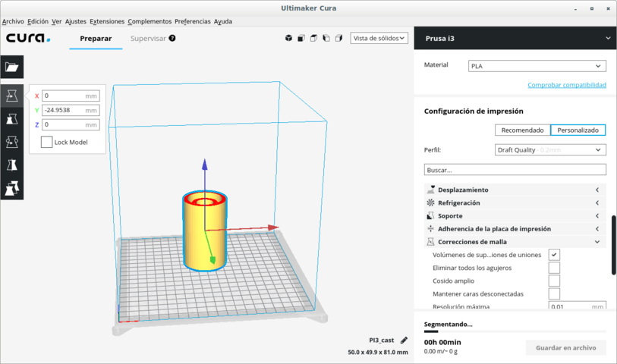Viewport: 617px width, 364px height.
Task: Click the Buscar settings search field
Action: click(x=515, y=170)
